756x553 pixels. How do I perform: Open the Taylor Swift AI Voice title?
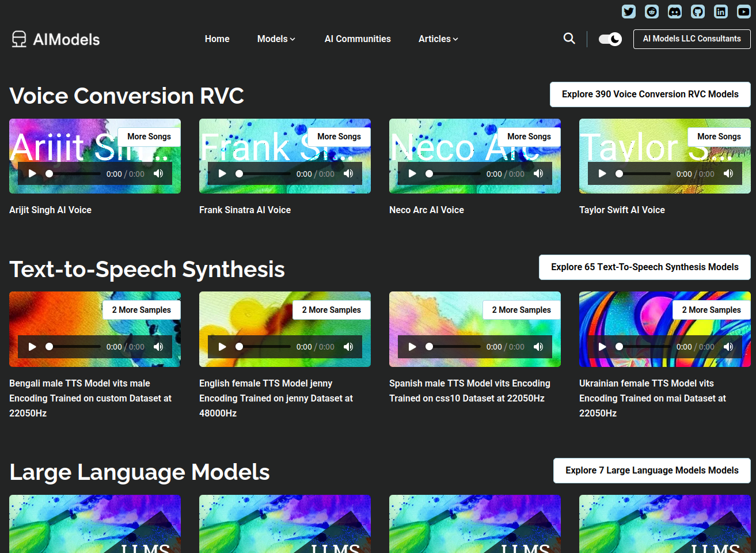(x=622, y=210)
